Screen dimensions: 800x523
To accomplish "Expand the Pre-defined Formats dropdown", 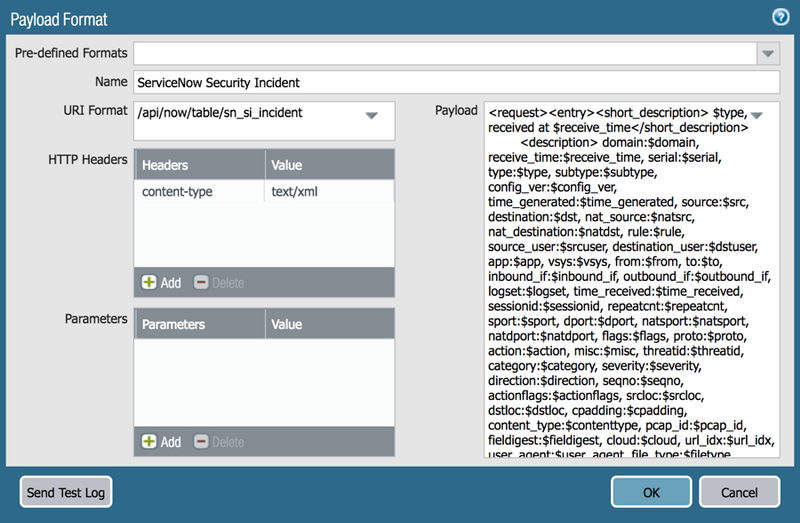I will [768, 54].
